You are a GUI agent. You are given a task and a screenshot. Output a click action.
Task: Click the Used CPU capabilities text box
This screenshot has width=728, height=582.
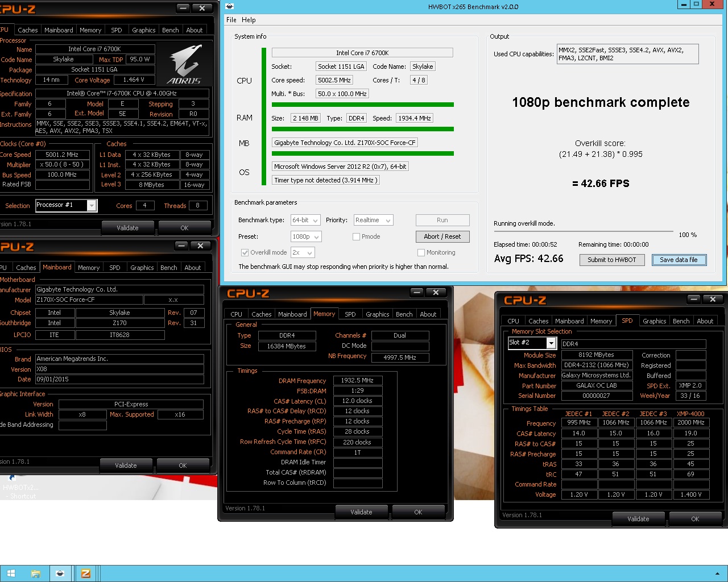[627, 54]
